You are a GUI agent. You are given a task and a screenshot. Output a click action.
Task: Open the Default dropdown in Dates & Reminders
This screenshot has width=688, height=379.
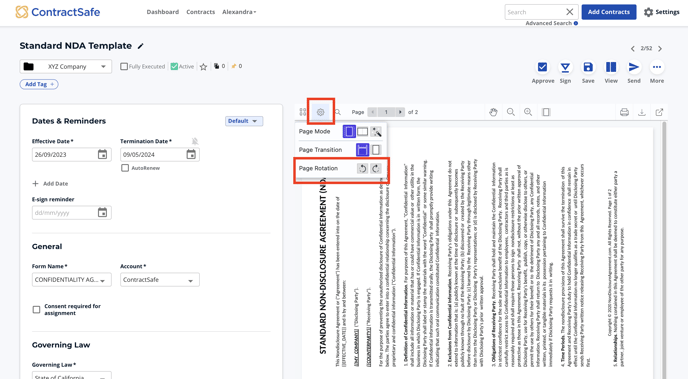pyautogui.click(x=244, y=121)
